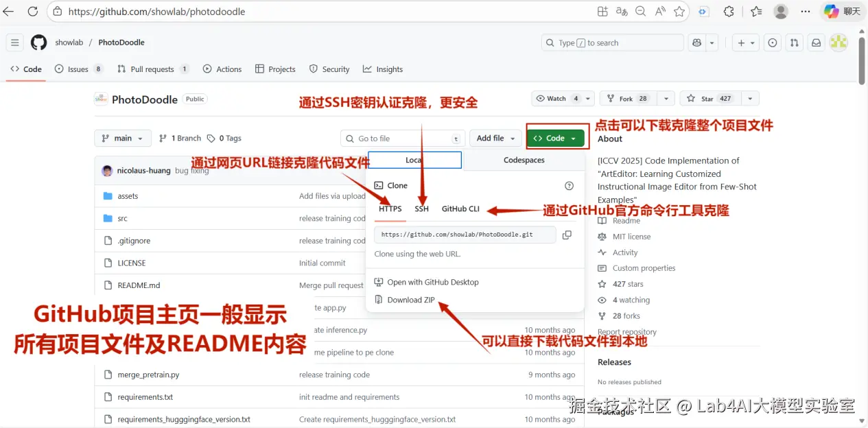The height and width of the screenshot is (428, 868).
Task: Open the issues icon in GitHub header
Action: coord(773,43)
